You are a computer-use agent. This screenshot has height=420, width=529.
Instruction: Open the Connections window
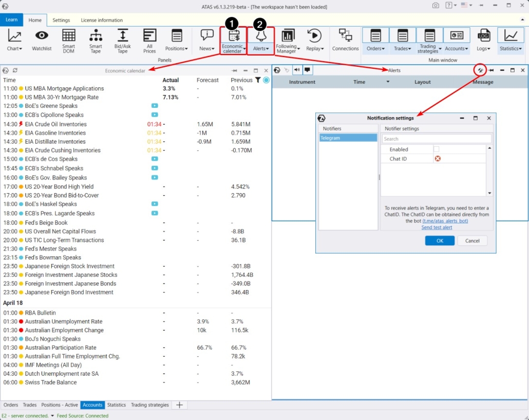[345, 40]
